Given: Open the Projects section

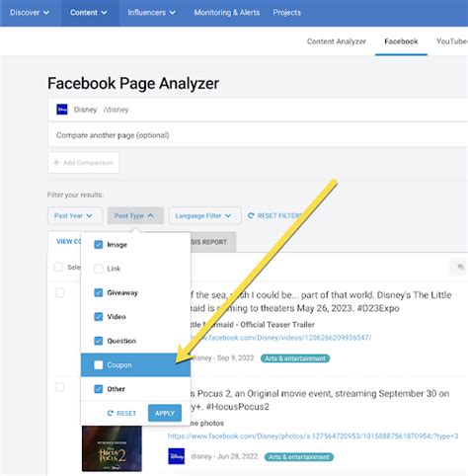Looking at the screenshot, I should pos(286,13).
